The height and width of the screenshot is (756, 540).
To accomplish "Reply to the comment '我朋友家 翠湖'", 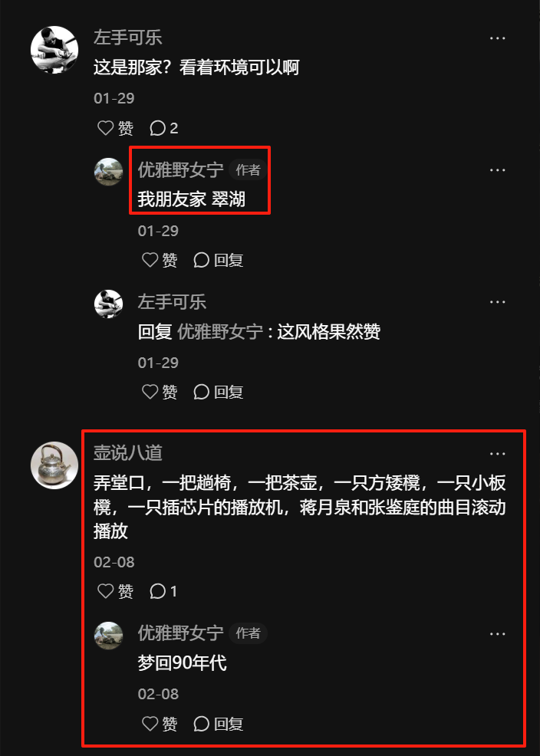I will (218, 260).
